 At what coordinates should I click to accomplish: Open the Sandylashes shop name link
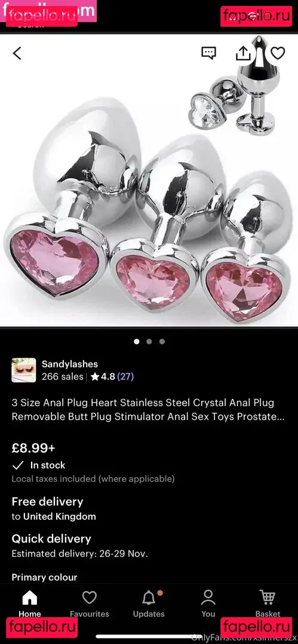coord(69,364)
